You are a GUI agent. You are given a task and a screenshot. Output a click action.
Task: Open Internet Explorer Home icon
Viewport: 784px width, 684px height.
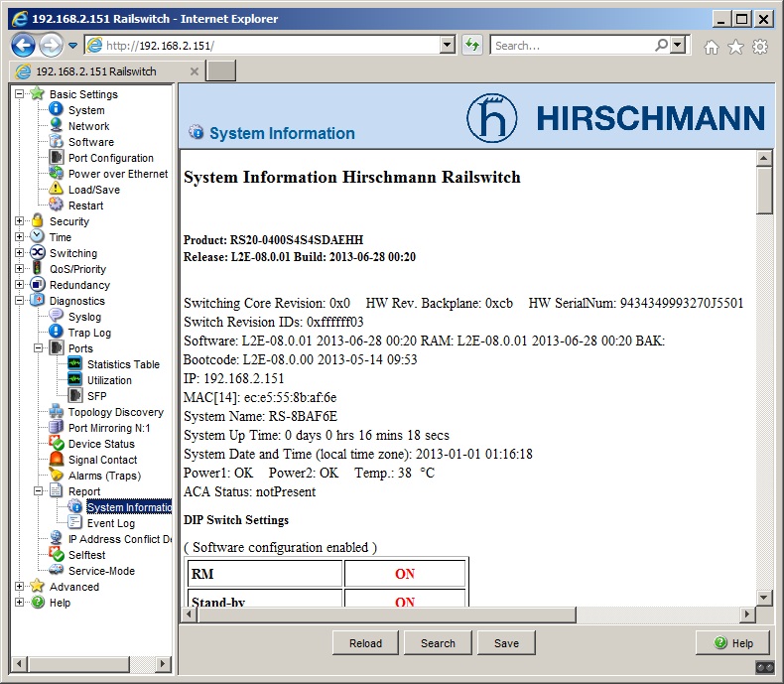click(x=711, y=46)
